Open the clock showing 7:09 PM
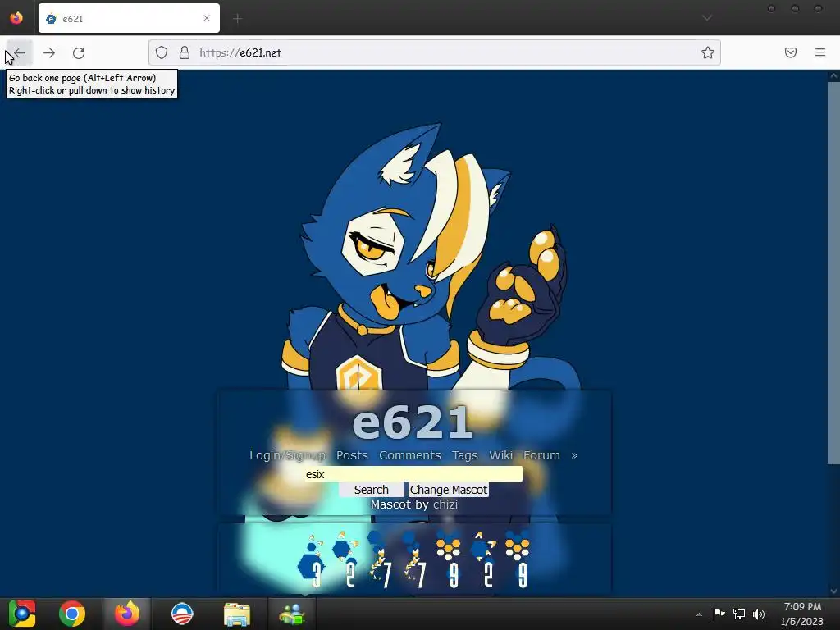Image resolution: width=840 pixels, height=630 pixels. point(802,614)
